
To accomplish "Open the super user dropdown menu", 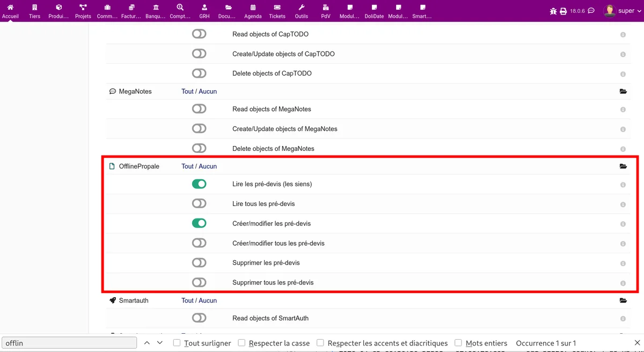I will click(x=622, y=11).
